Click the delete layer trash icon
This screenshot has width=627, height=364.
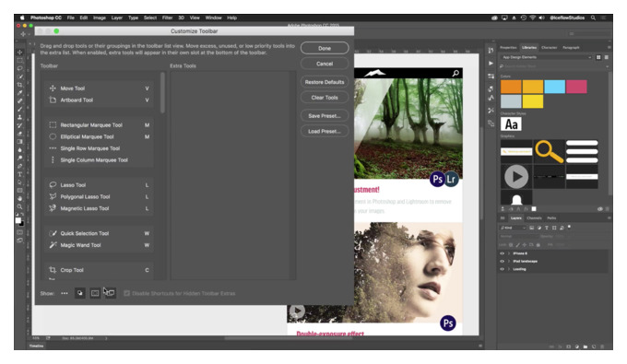click(602, 346)
